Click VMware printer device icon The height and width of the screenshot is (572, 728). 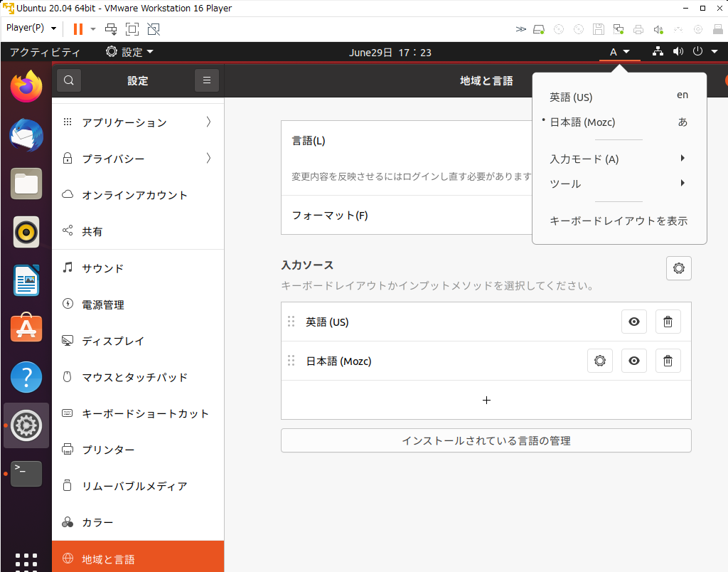click(x=638, y=29)
